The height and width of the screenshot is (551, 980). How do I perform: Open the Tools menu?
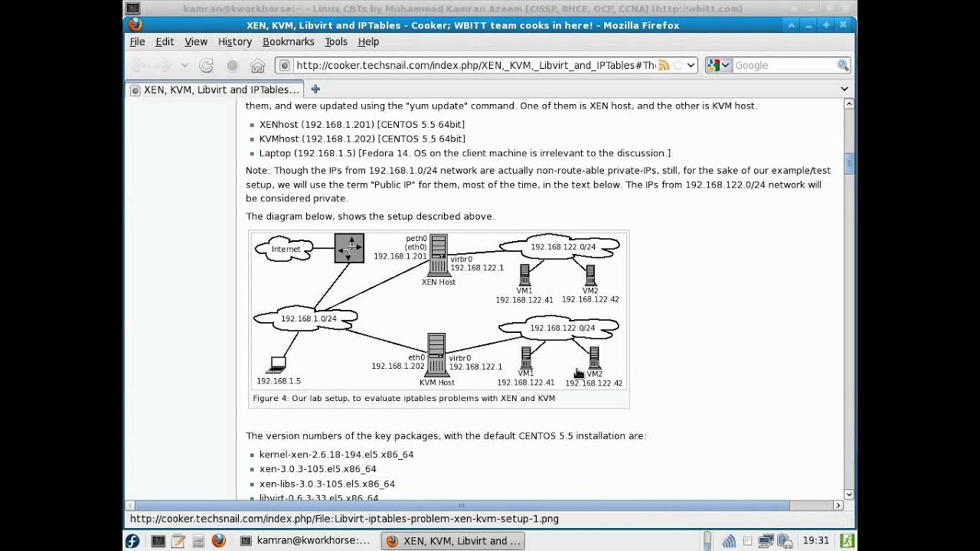tap(336, 42)
